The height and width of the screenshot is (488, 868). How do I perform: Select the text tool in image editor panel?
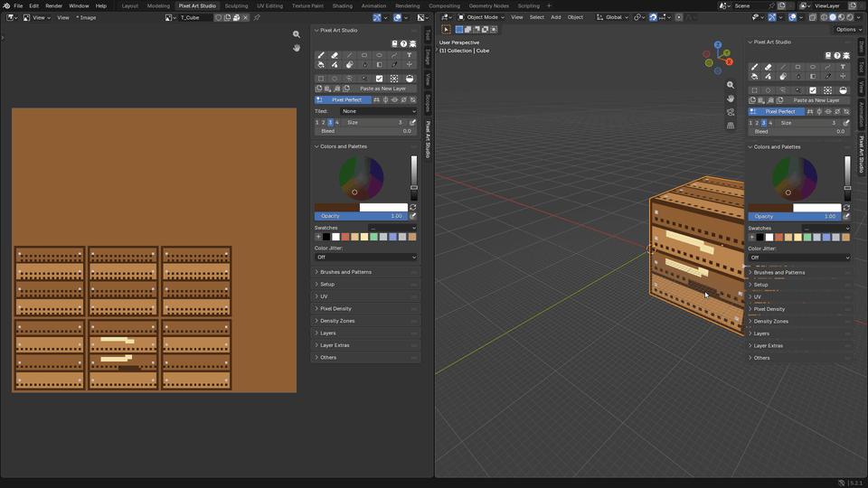409,55
